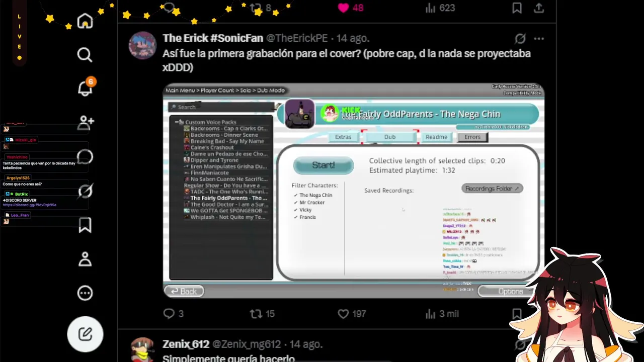Select the Dub tab

(x=390, y=137)
